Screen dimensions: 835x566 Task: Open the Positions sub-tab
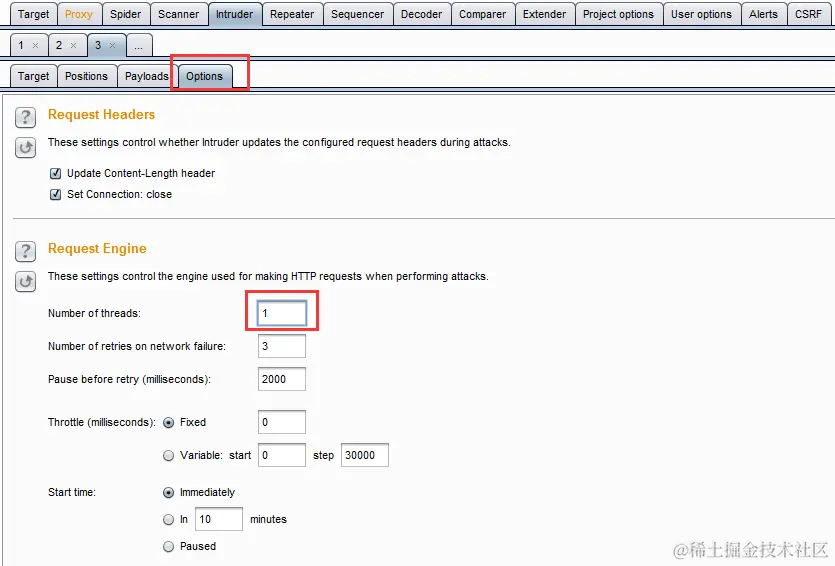(x=86, y=76)
